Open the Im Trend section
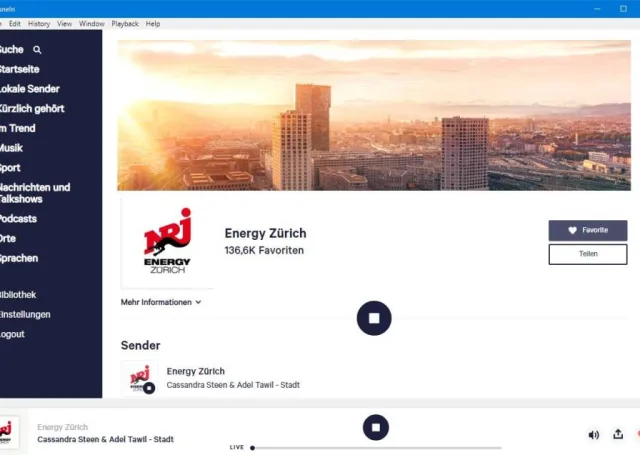Screen dimensions: 640x455 (x=18, y=128)
